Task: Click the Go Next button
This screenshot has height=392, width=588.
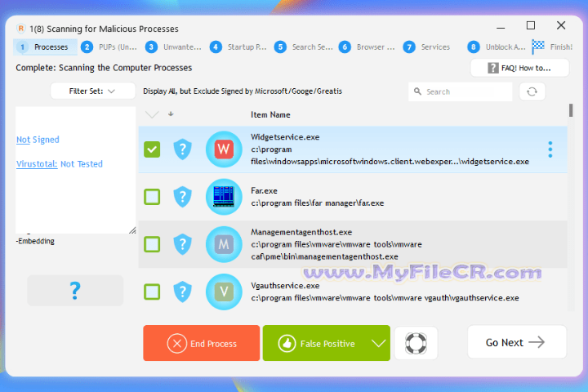Action: tap(517, 342)
